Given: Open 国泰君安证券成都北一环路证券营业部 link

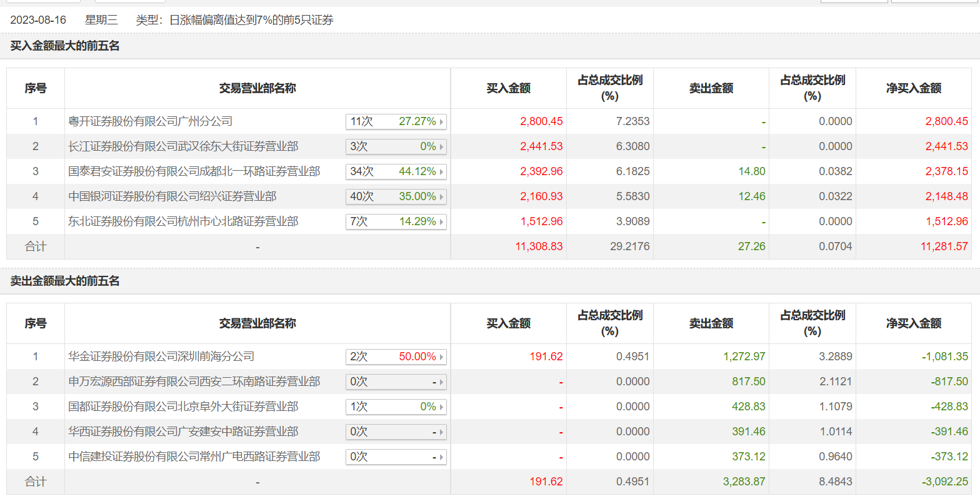Looking at the screenshot, I should tap(194, 171).
